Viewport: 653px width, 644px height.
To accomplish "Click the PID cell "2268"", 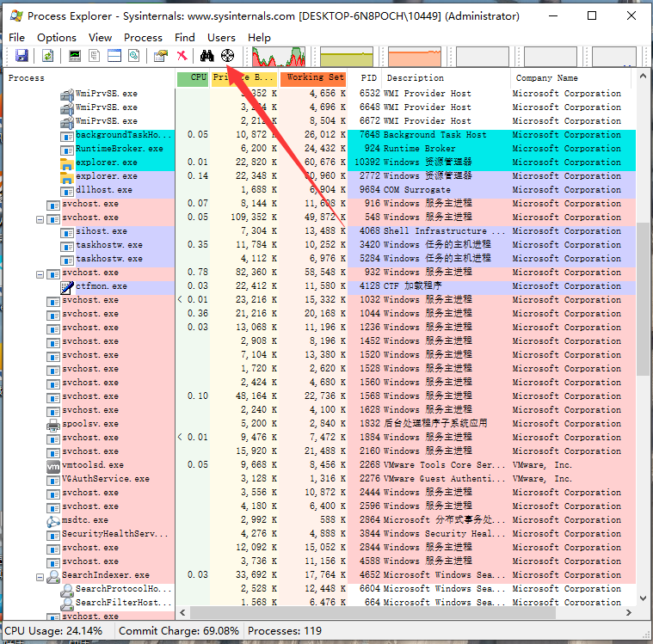I will tap(370, 465).
